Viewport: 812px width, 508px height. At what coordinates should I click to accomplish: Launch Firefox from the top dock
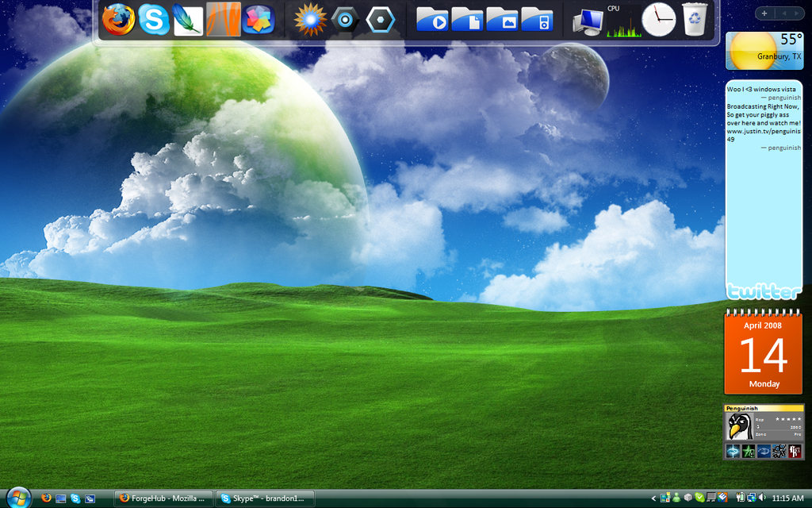(119, 20)
